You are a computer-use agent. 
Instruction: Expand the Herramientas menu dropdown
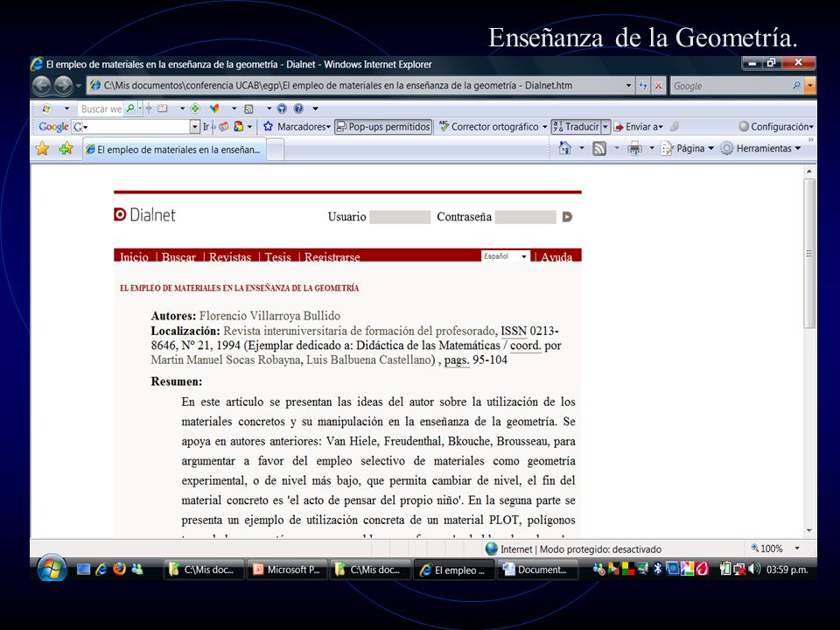[x=798, y=149]
